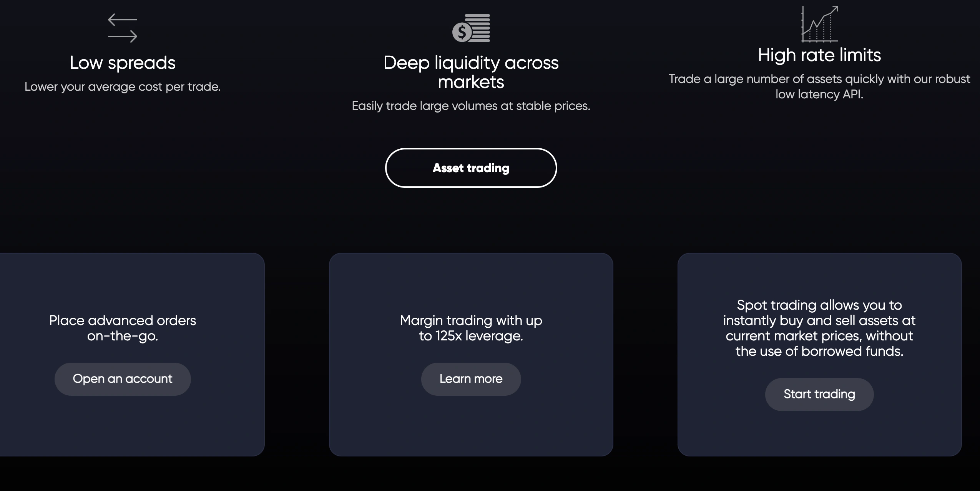Open the Asset trading button
The width and height of the screenshot is (980, 491).
(x=471, y=168)
